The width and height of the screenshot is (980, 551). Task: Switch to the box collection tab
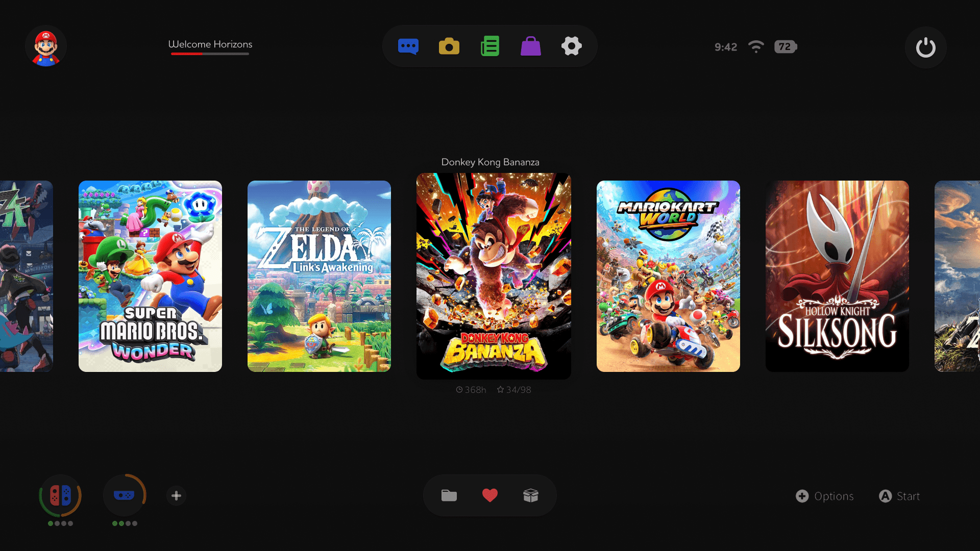pyautogui.click(x=531, y=495)
